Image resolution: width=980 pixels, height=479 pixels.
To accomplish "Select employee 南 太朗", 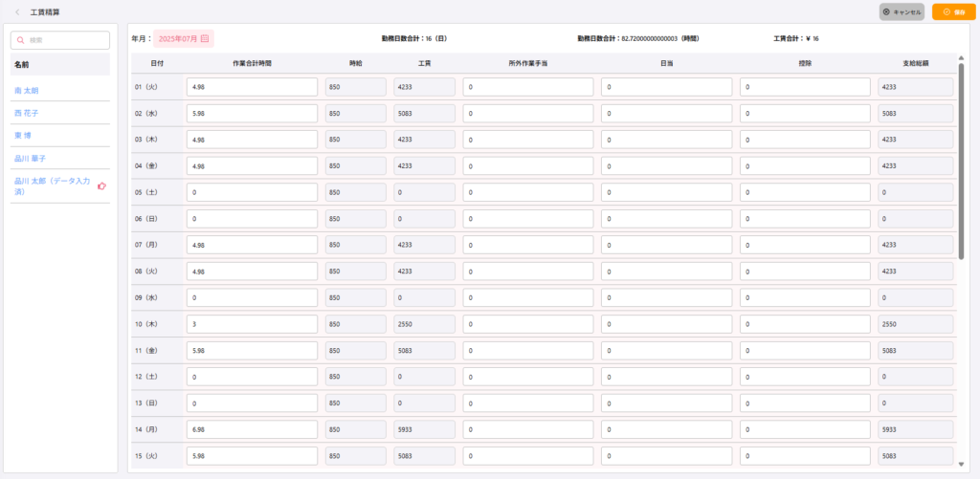I will [x=27, y=91].
